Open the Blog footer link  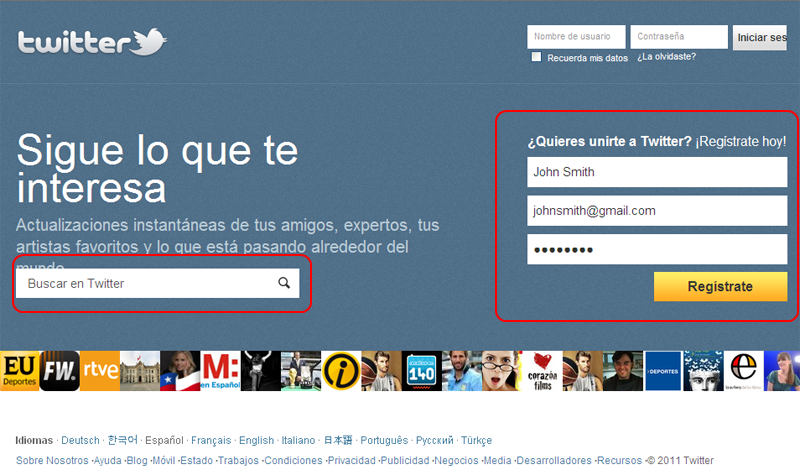pos(137,460)
